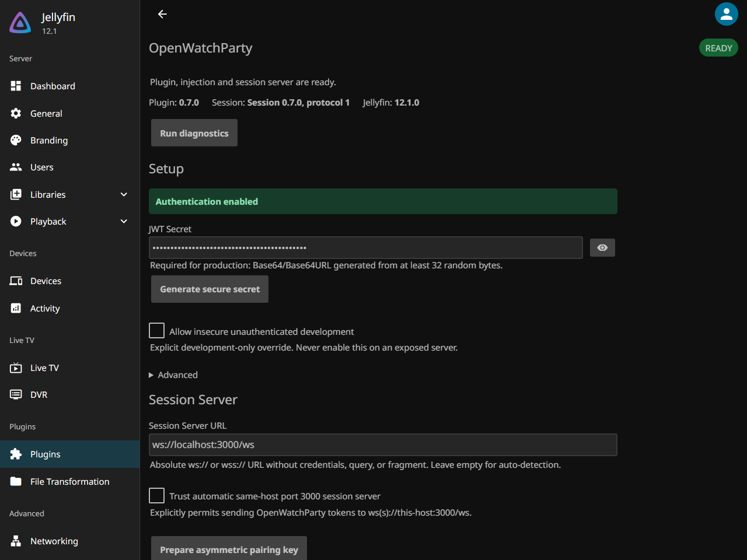Click the Playback play-circle icon

pos(16,221)
